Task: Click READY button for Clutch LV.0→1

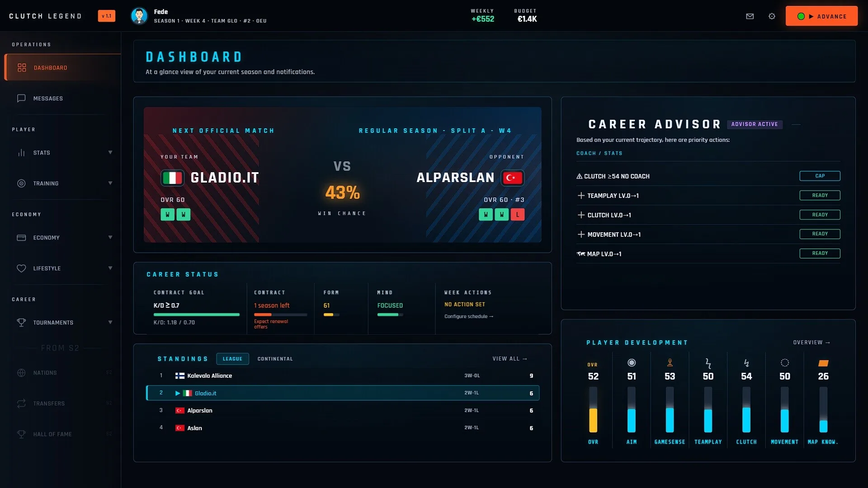Action: tap(820, 215)
